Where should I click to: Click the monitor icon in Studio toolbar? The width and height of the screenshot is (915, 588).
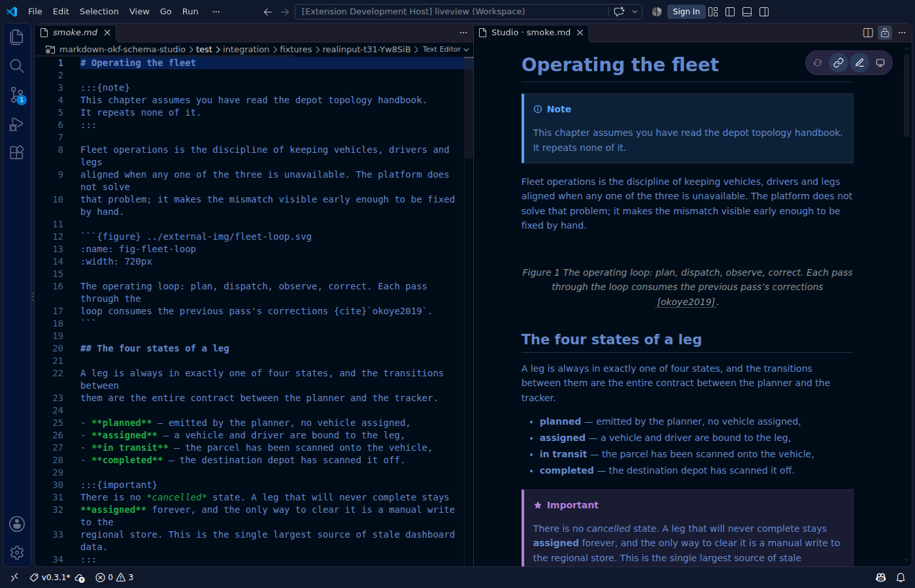pyautogui.click(x=880, y=63)
